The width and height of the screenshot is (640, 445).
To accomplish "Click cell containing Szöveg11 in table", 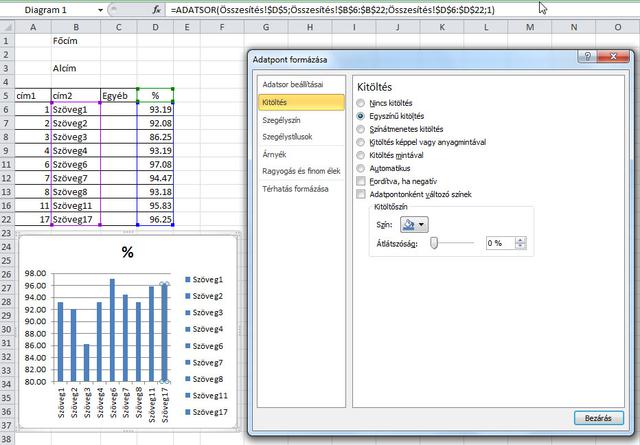I will pos(76,206).
